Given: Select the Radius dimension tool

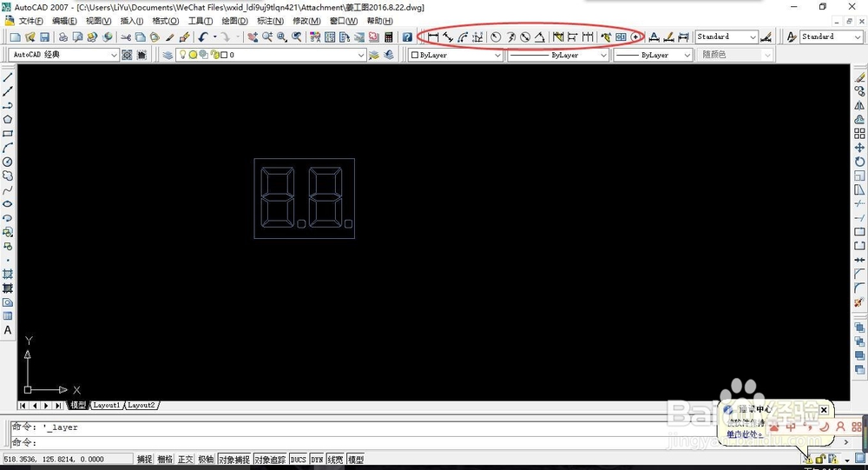Looking at the screenshot, I should (496, 37).
